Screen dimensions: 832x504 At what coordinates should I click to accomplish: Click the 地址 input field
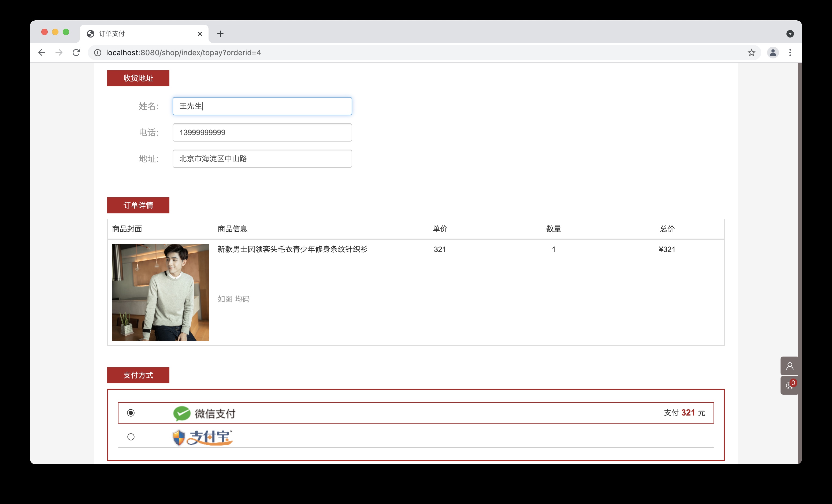point(262,159)
